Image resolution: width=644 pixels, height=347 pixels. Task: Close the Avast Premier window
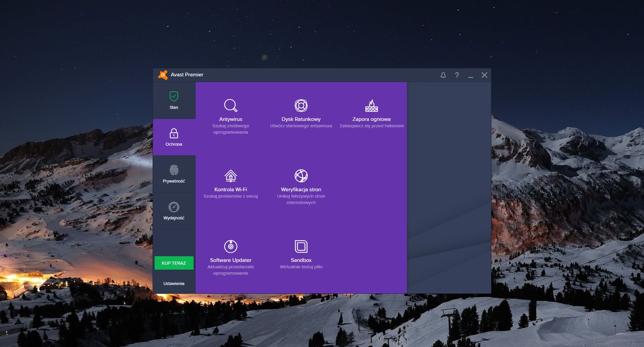[484, 75]
